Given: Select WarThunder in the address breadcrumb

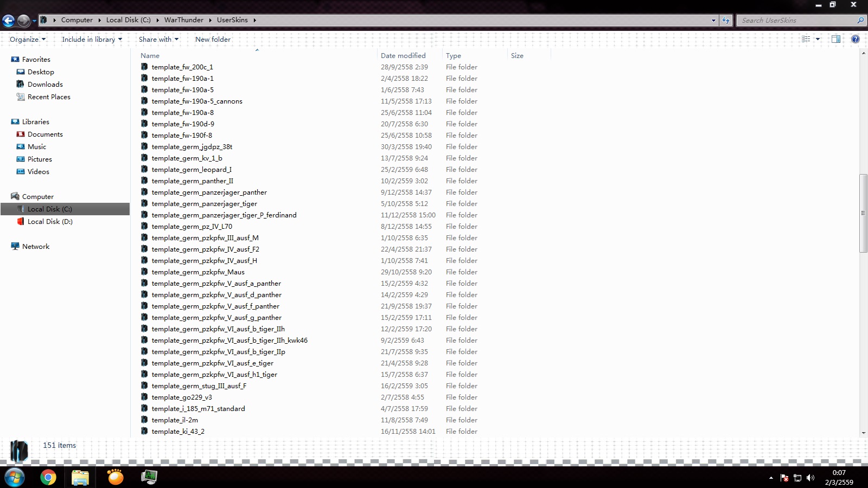Looking at the screenshot, I should tap(184, 20).
